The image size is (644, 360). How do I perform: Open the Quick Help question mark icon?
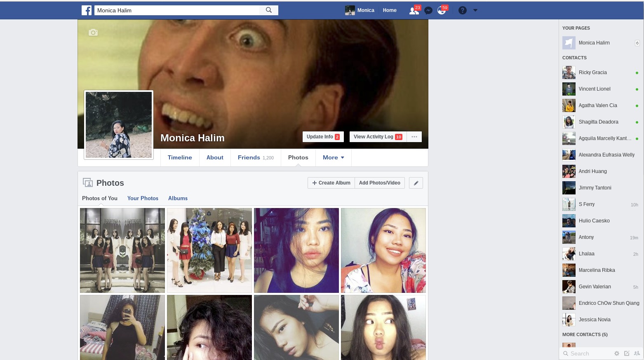463,10
